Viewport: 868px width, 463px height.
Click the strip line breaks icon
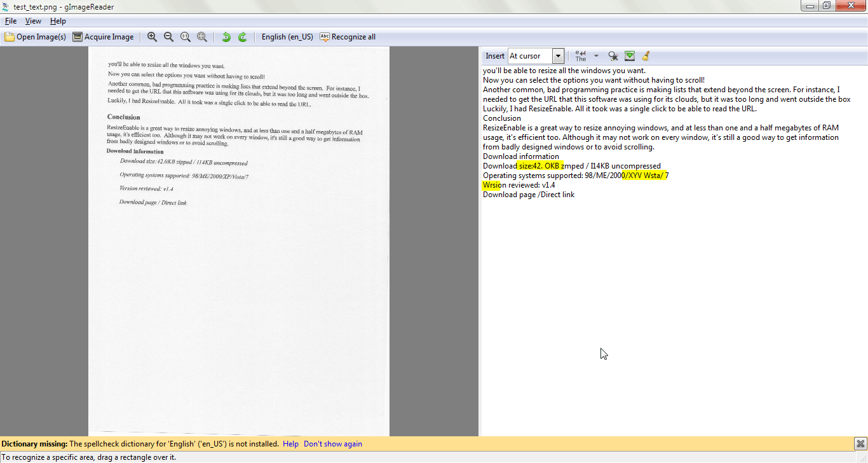coord(581,56)
